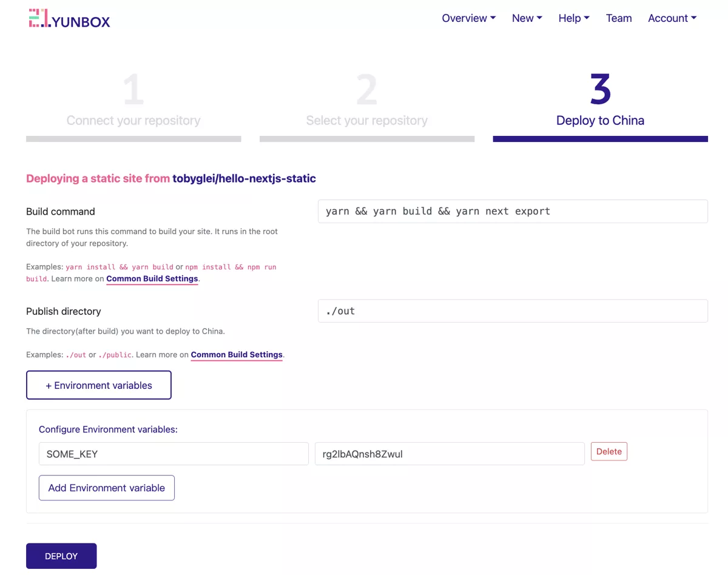
Task: Click the tobyglei/hello-nextjs-static repository name
Action: pos(244,178)
